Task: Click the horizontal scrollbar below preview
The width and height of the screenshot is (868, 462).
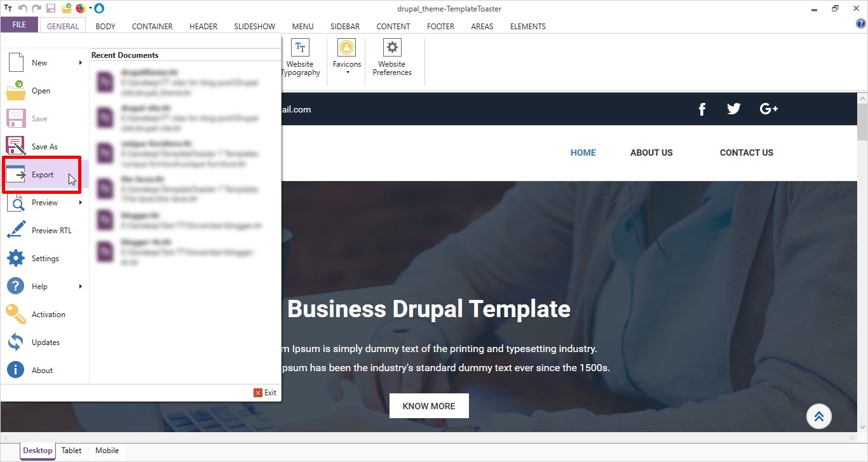Action: click(428, 438)
